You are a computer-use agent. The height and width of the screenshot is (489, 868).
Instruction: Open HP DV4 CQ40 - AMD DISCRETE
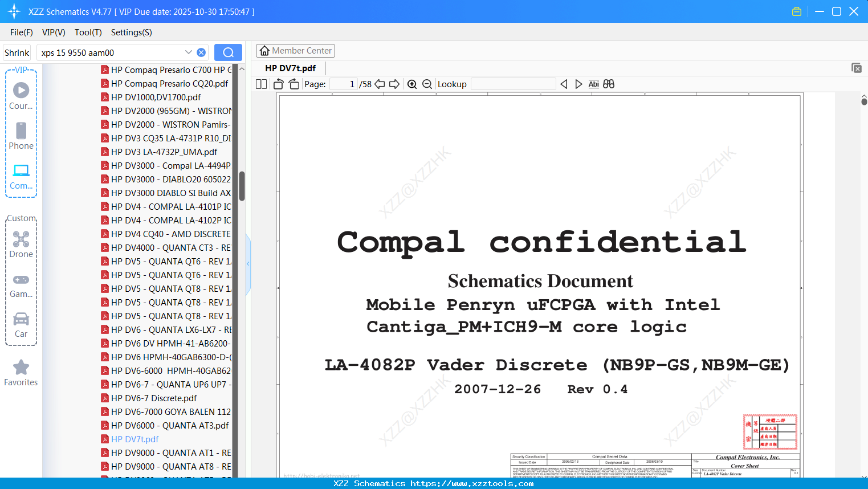(166, 234)
